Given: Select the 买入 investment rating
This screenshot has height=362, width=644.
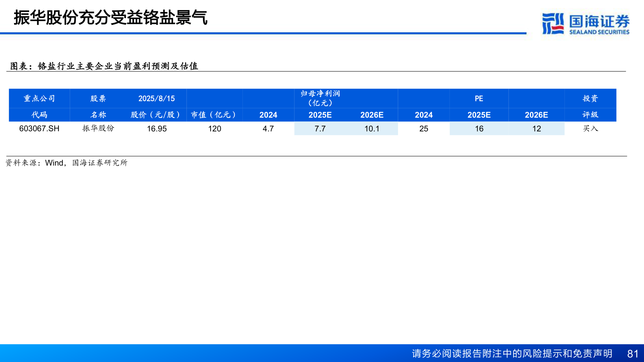Looking at the screenshot, I should (x=591, y=128).
